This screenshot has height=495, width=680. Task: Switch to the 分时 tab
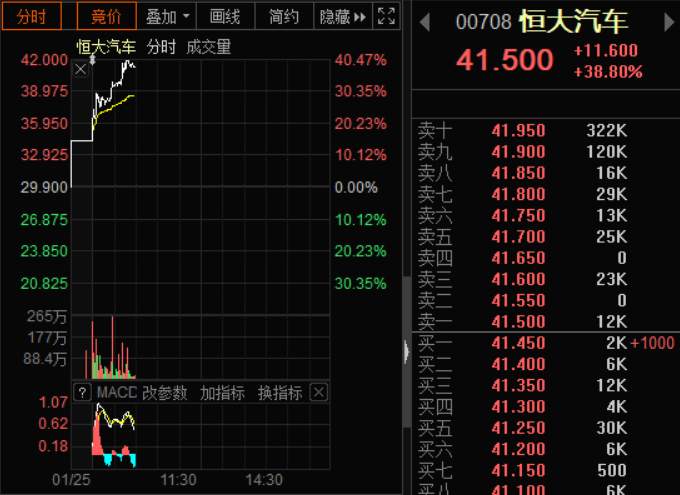click(x=32, y=16)
